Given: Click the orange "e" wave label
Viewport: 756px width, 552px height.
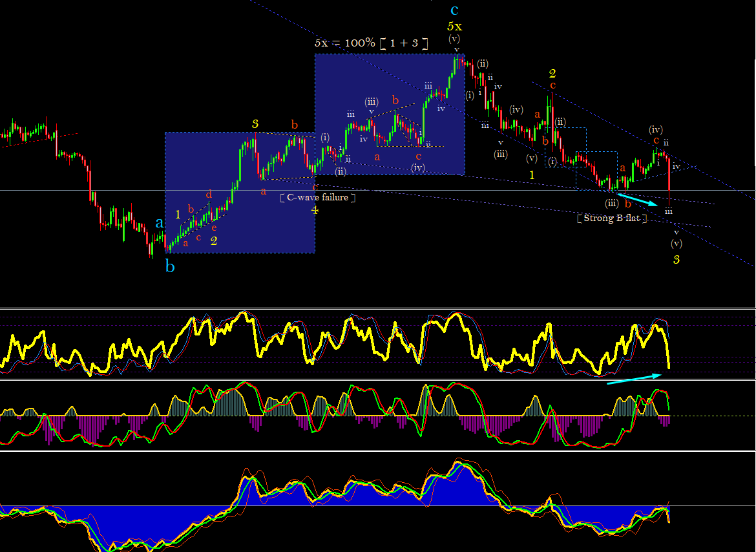Looking at the screenshot, I should pos(214,228).
